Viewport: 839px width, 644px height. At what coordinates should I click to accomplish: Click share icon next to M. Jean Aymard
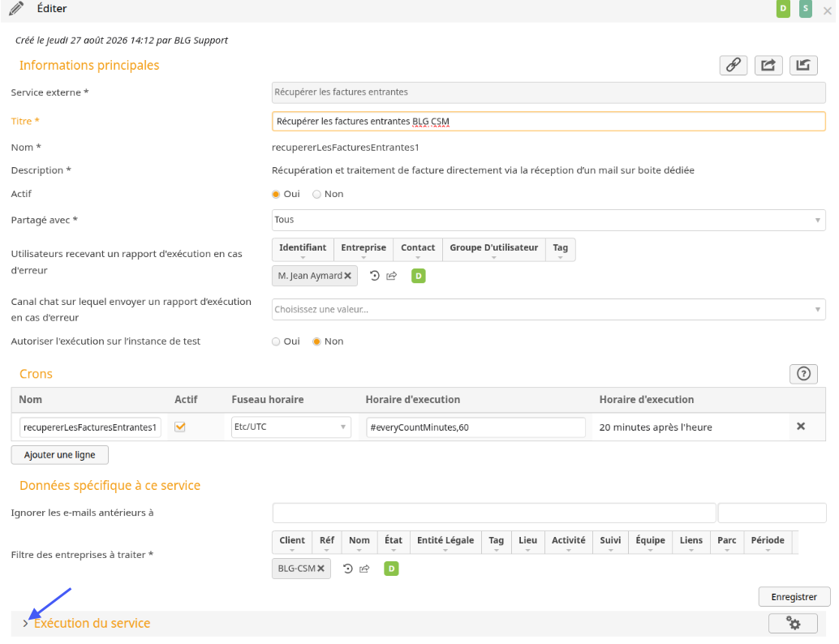point(392,276)
